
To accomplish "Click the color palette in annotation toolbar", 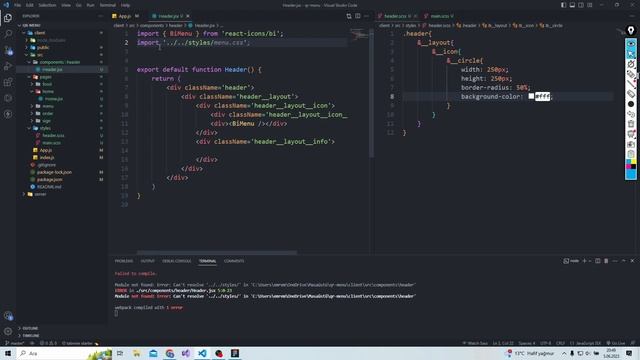I will 631,164.
